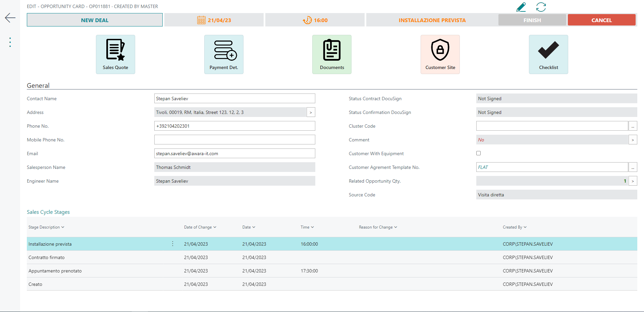Select the Installazione prevista stage row
644x312 pixels.
coord(332,244)
